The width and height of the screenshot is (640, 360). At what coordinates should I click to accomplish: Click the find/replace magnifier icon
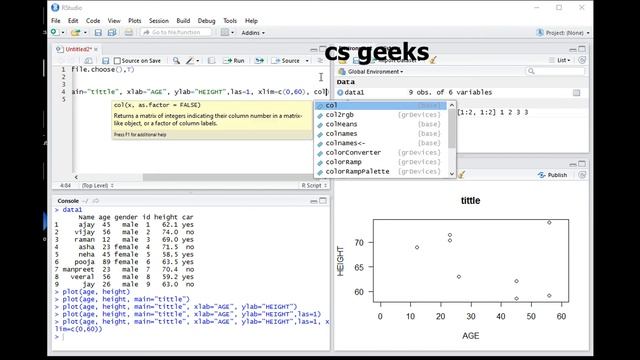(176, 60)
